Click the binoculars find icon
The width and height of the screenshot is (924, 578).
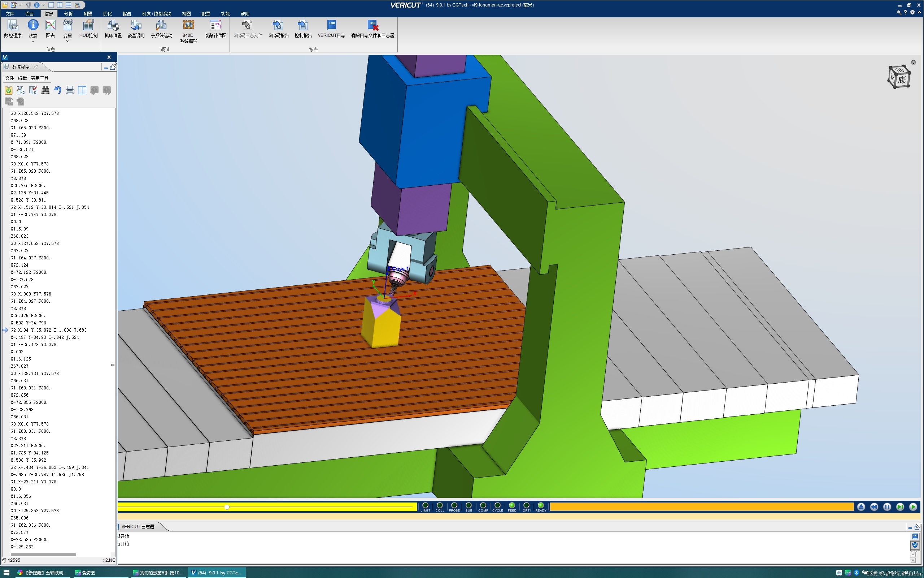pyautogui.click(x=45, y=90)
